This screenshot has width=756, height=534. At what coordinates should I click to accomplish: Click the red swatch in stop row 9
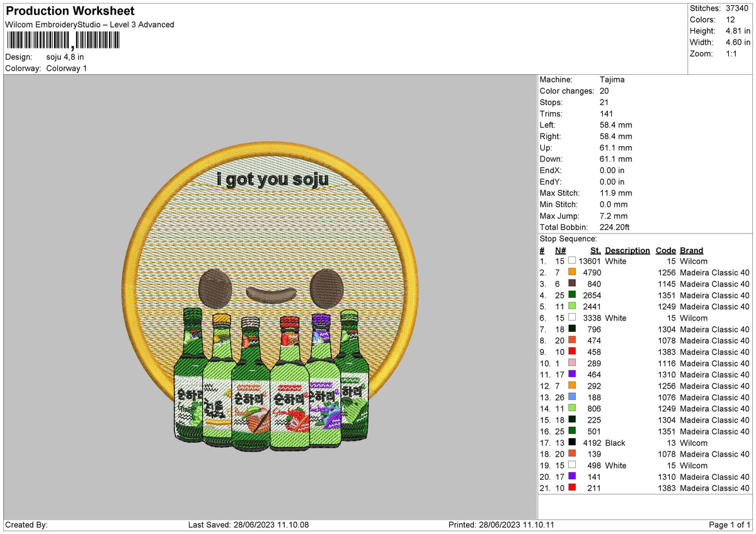coord(572,351)
